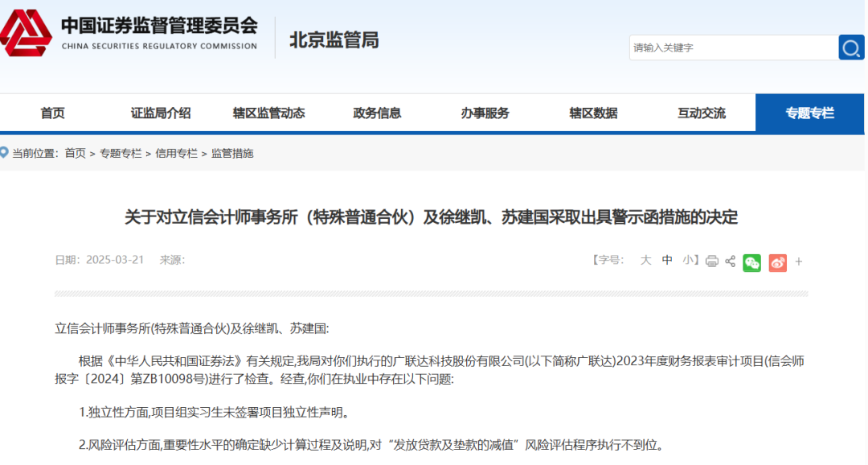The width and height of the screenshot is (868, 465).
Task: Share article to WeChat
Action: point(751,261)
